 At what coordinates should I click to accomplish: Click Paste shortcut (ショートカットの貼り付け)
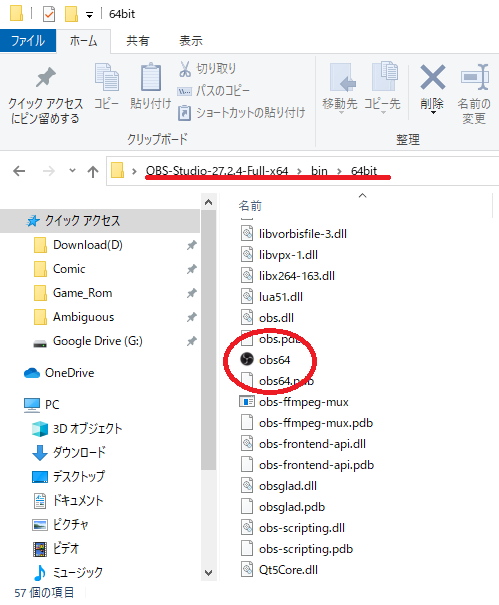pyautogui.click(x=242, y=113)
